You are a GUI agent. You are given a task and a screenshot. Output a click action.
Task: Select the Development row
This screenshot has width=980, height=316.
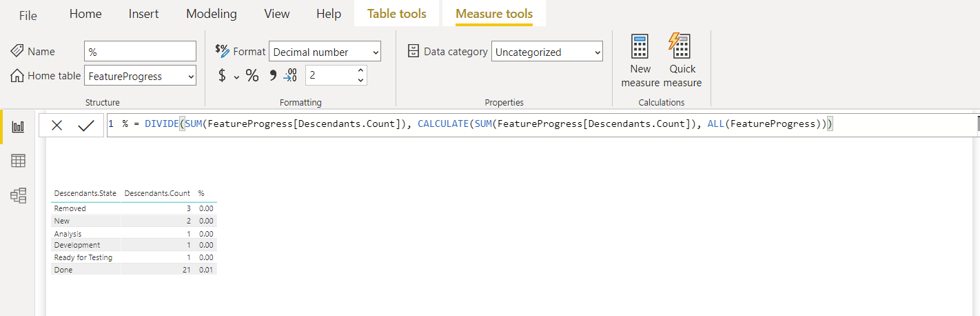coord(134,245)
